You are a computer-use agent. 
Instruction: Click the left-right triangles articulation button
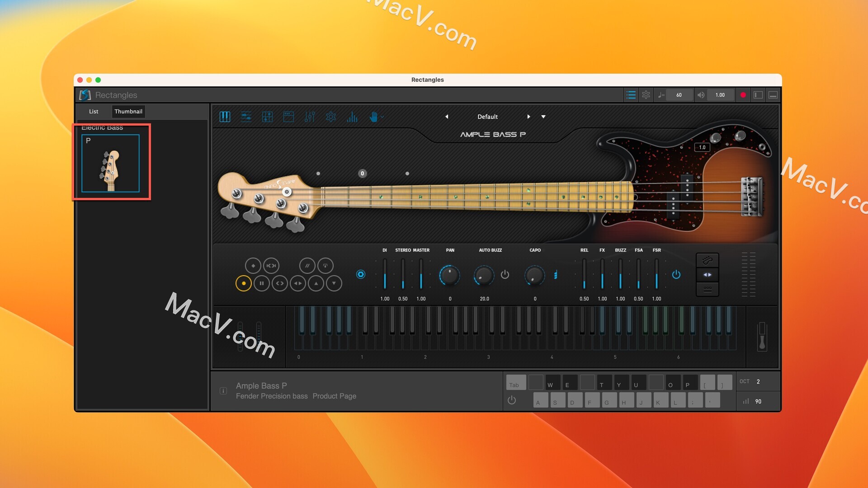298,283
